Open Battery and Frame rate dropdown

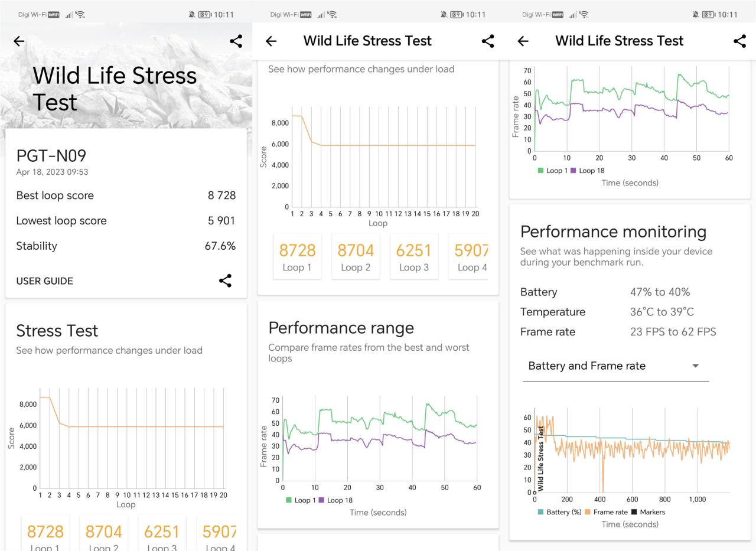(615, 366)
